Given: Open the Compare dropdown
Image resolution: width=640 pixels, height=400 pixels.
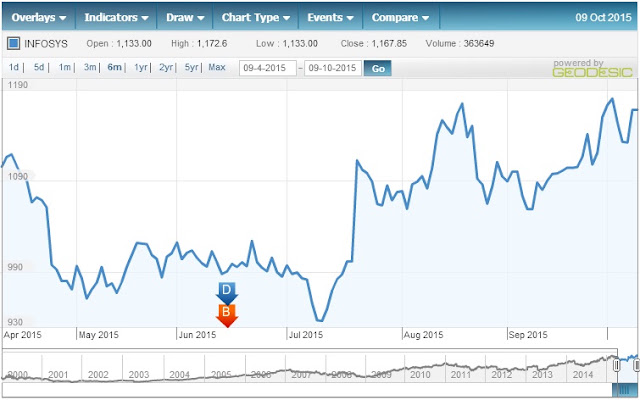Looking at the screenshot, I should 401,18.
